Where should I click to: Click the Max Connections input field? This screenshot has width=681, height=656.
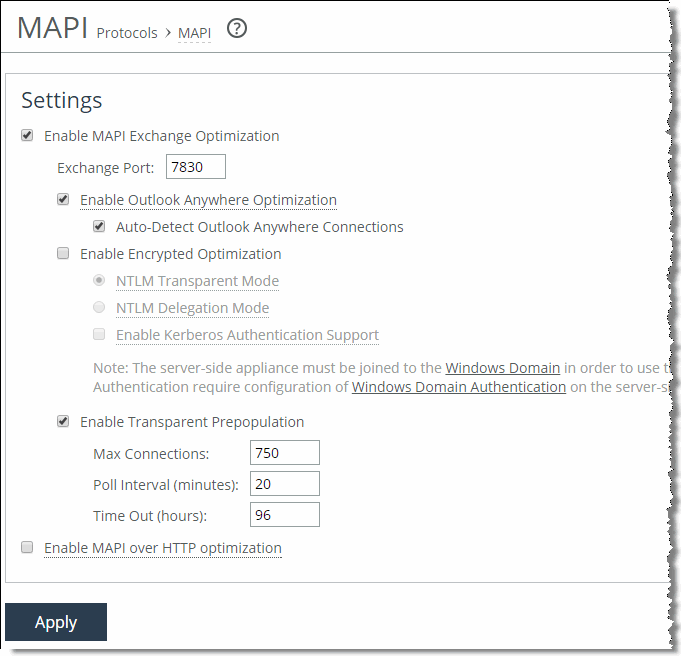[285, 453]
